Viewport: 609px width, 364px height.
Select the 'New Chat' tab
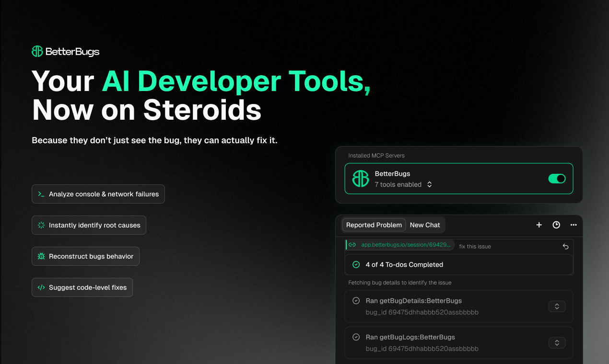point(425,225)
